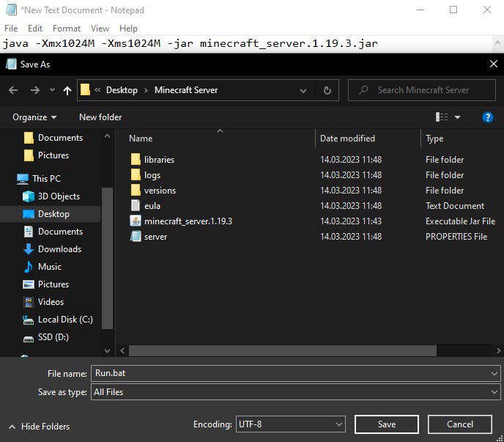Open the view options dropdown arrow
Screen dimensions: 504x442
pyautogui.click(x=457, y=117)
